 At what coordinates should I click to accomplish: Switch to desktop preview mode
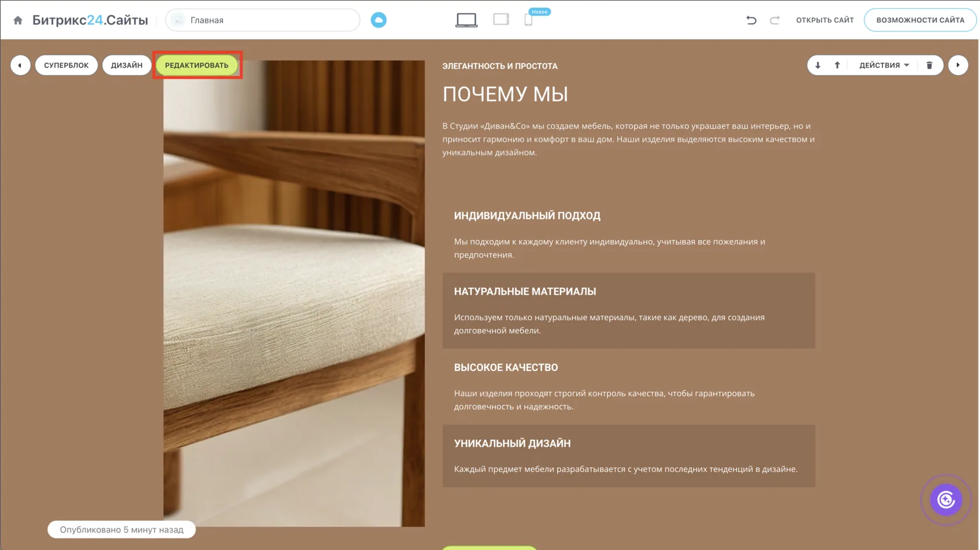[466, 20]
